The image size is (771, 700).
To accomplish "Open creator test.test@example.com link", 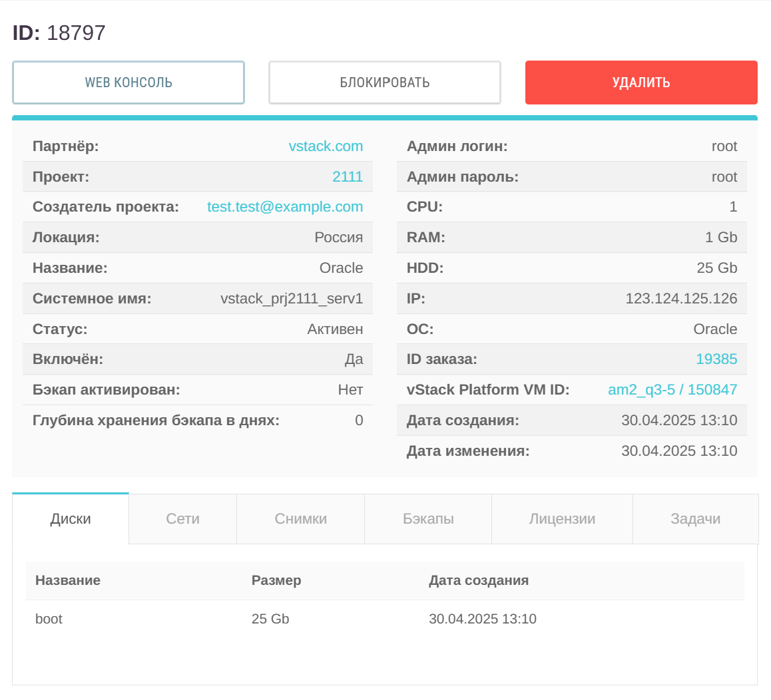I will pos(285,207).
